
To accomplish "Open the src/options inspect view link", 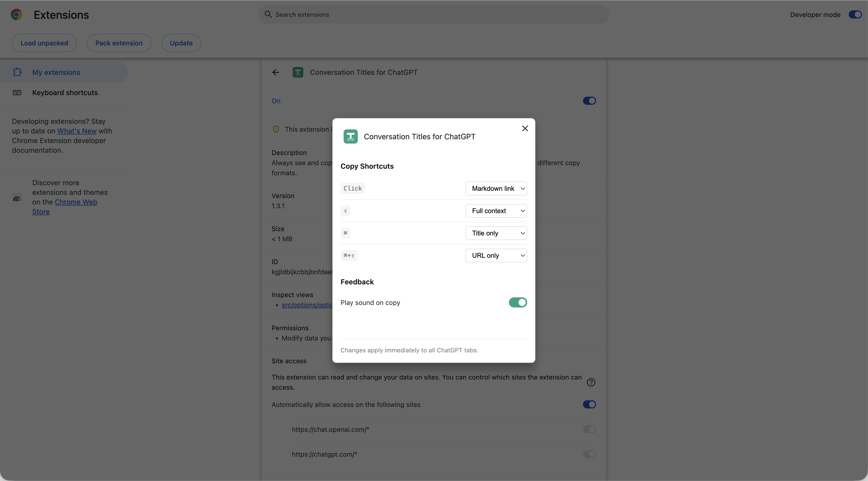I will (307, 305).
